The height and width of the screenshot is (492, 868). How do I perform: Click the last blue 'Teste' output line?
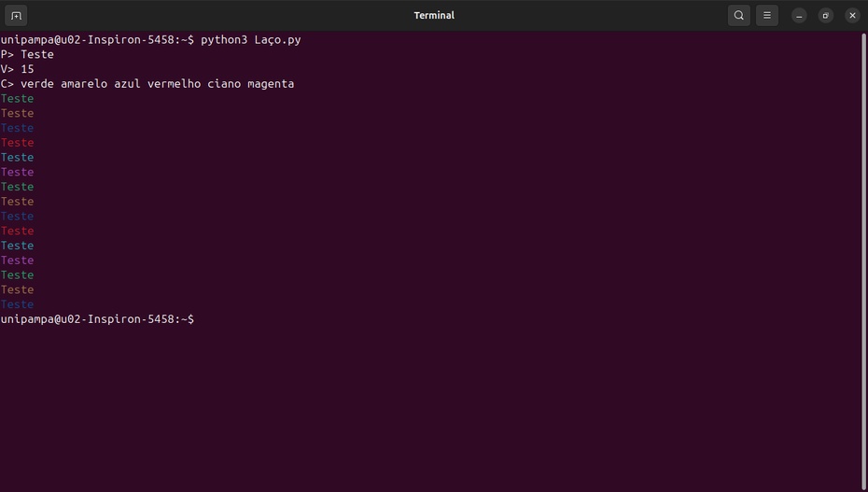[x=17, y=304]
